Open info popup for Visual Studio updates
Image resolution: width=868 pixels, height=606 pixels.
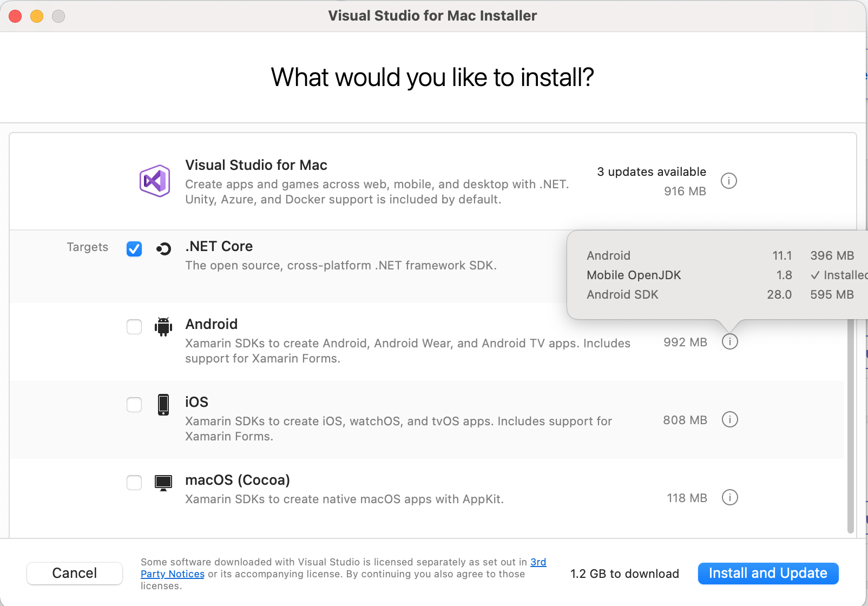click(x=729, y=181)
